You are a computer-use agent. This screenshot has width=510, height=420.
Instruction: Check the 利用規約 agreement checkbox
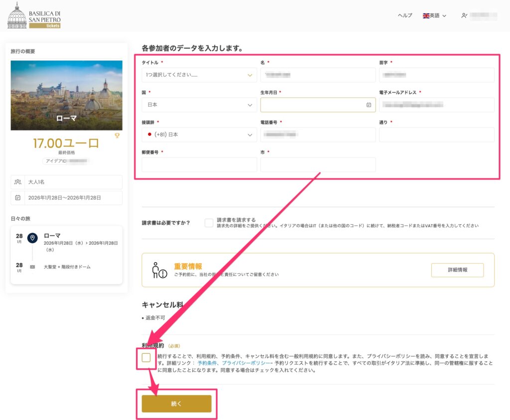[146, 357]
